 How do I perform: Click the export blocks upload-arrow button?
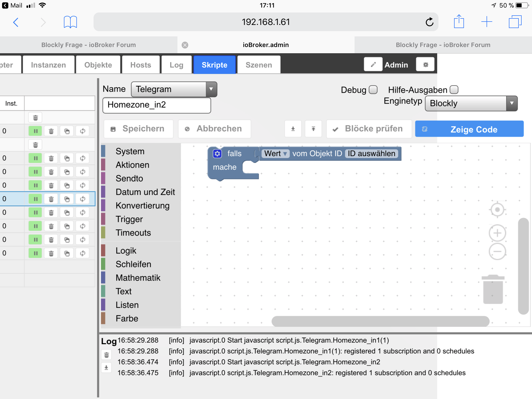313,129
